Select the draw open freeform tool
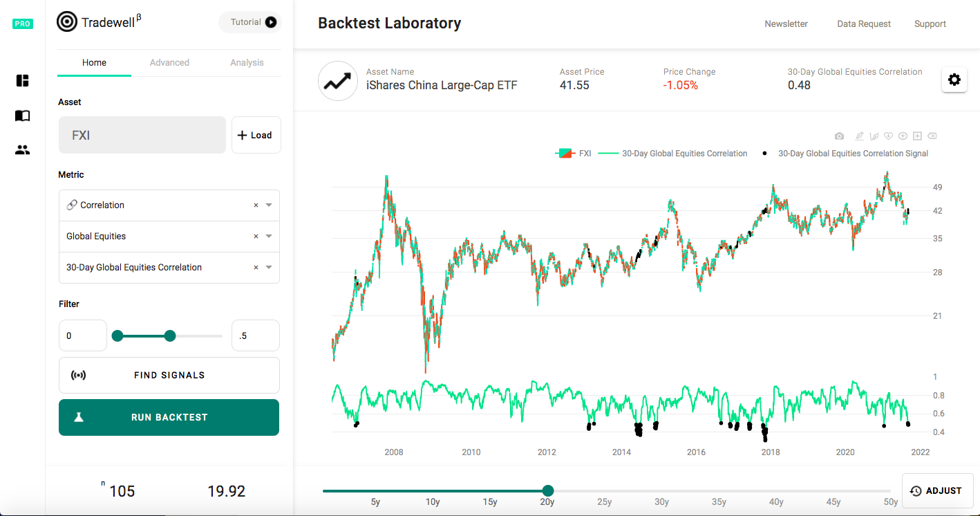 pos(874,136)
